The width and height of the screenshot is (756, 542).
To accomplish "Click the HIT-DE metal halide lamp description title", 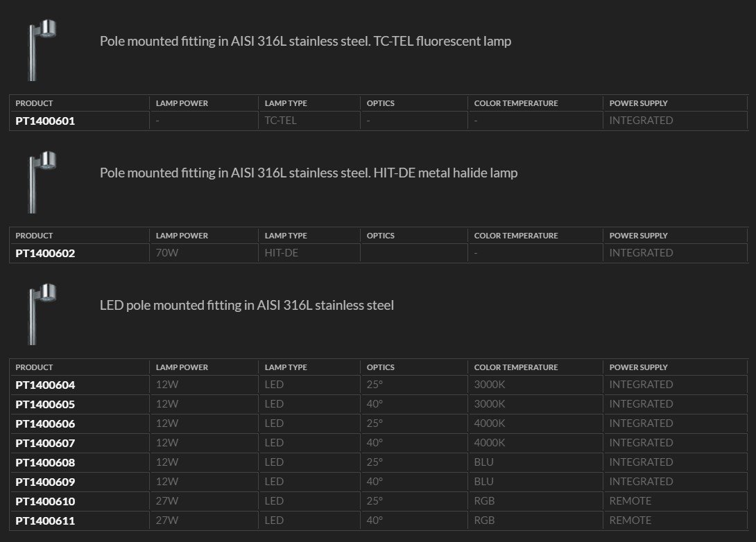I will (309, 173).
